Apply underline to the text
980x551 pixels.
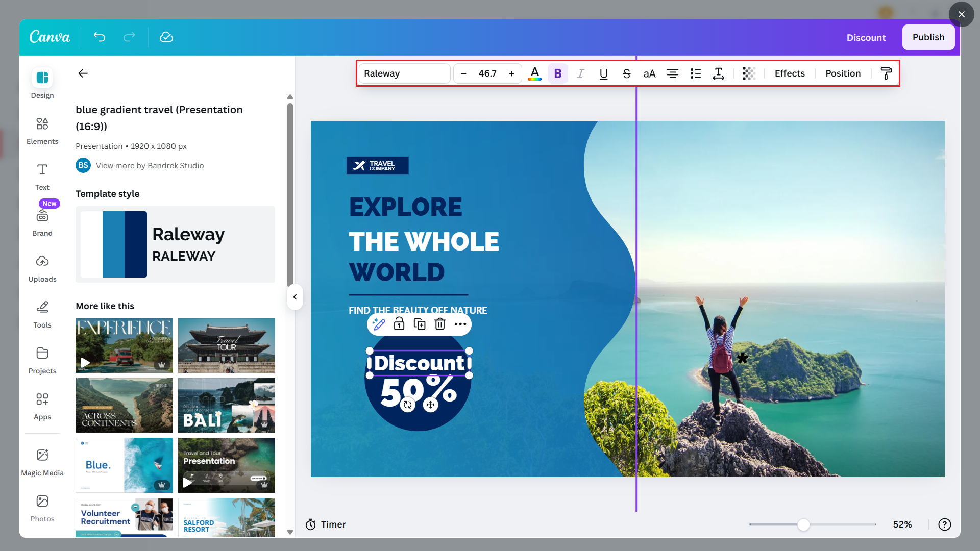point(603,73)
